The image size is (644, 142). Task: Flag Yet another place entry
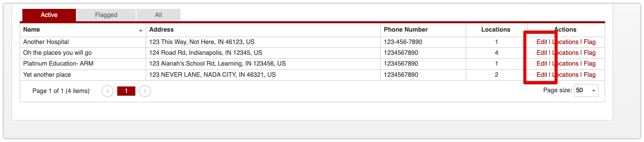tap(589, 74)
